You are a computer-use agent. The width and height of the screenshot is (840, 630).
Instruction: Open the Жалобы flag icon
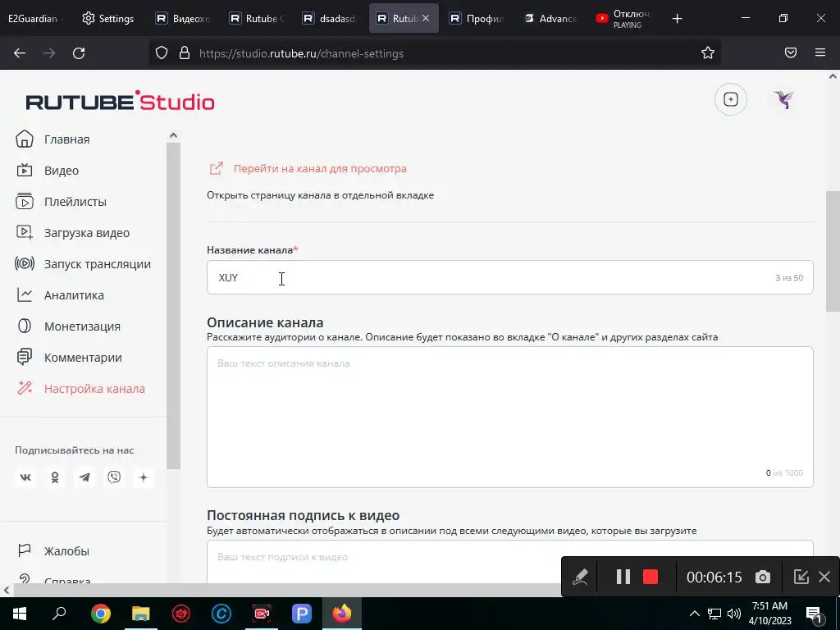(24, 550)
